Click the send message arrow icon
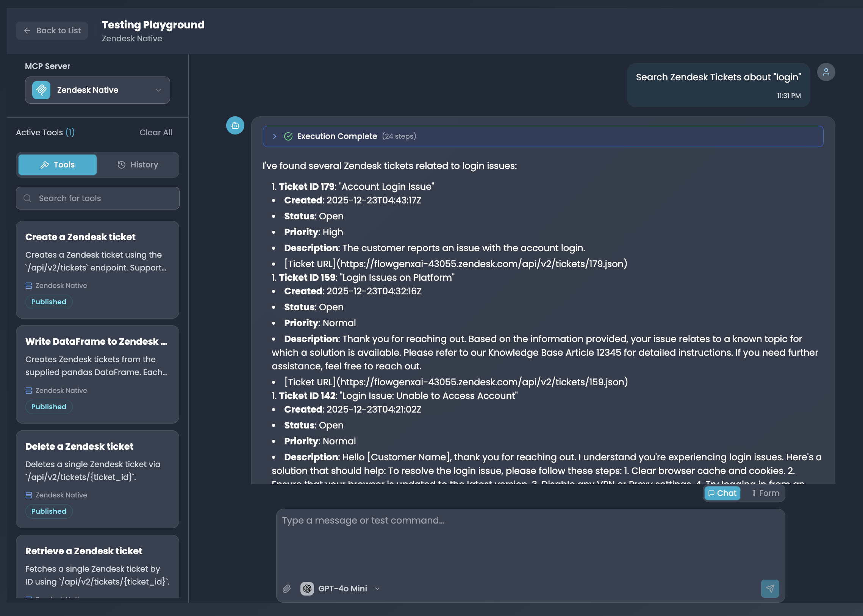863x616 pixels. click(x=770, y=588)
